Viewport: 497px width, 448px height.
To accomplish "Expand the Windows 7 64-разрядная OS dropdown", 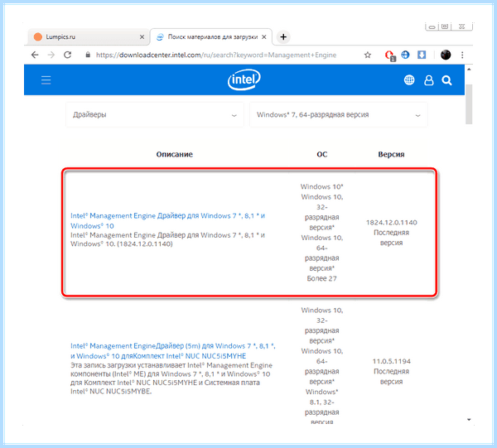I will coord(338,115).
